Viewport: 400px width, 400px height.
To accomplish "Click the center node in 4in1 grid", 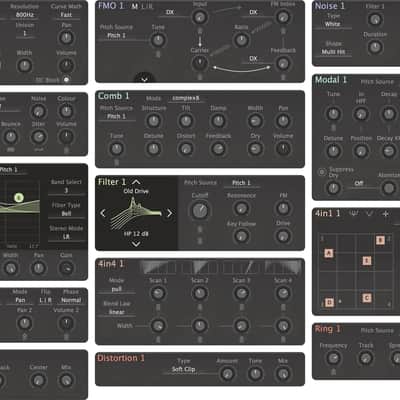I will [x=367, y=261].
